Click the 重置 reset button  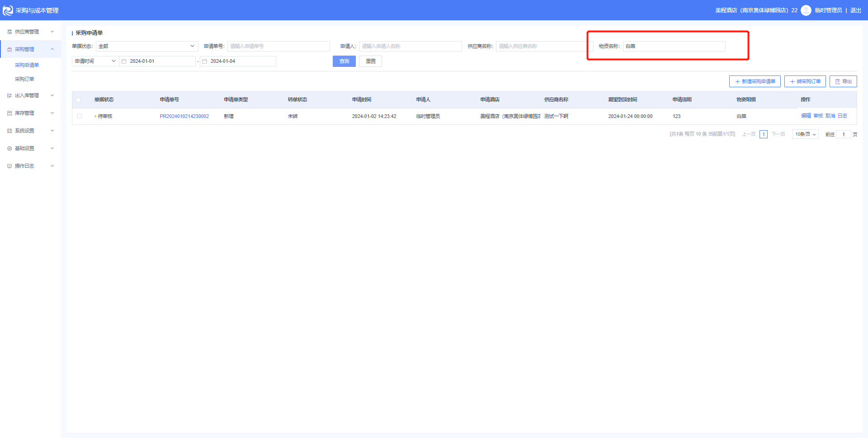tap(370, 61)
